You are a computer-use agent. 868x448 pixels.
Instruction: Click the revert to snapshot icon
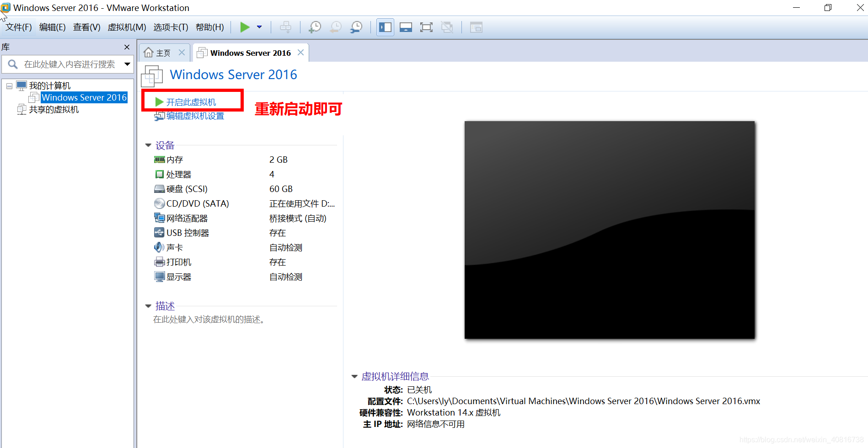coord(335,27)
